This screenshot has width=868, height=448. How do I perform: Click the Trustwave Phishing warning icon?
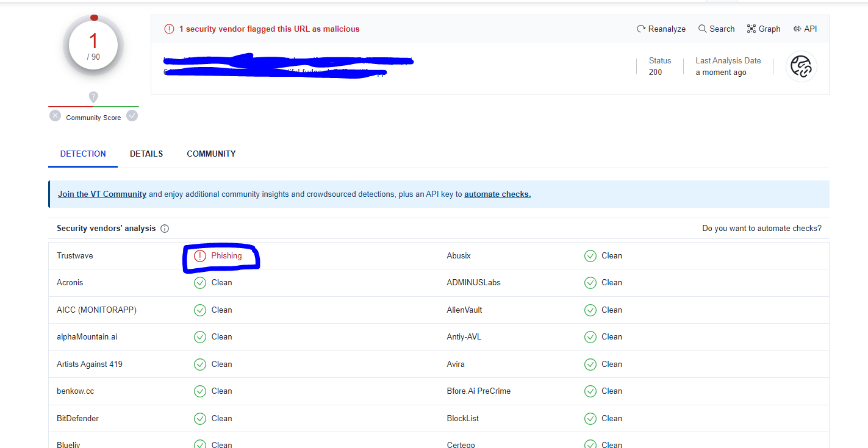[x=200, y=256]
